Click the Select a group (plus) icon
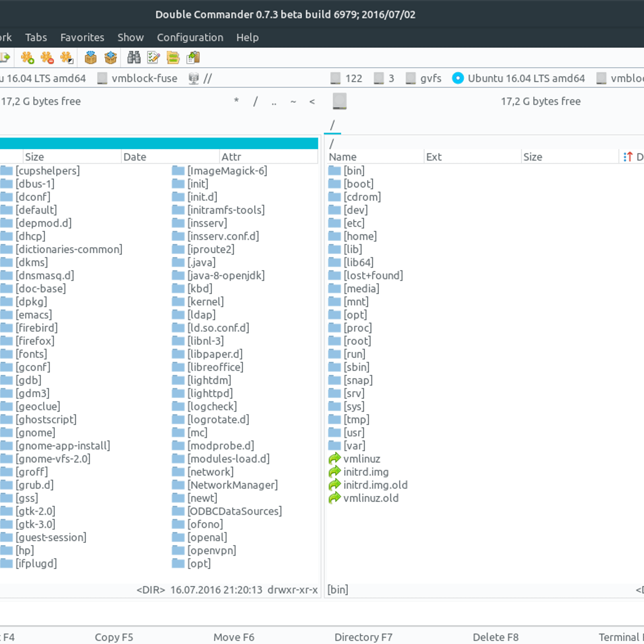This screenshot has width=644, height=644. (28, 58)
